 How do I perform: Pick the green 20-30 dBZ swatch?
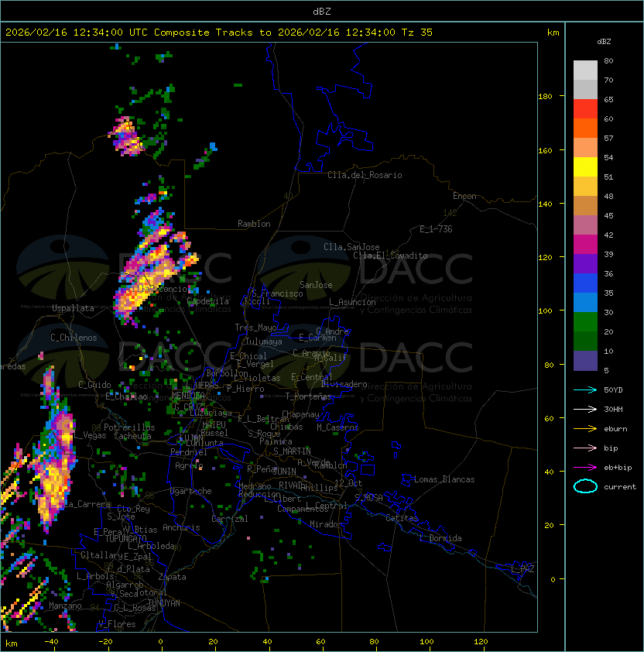coord(585,322)
